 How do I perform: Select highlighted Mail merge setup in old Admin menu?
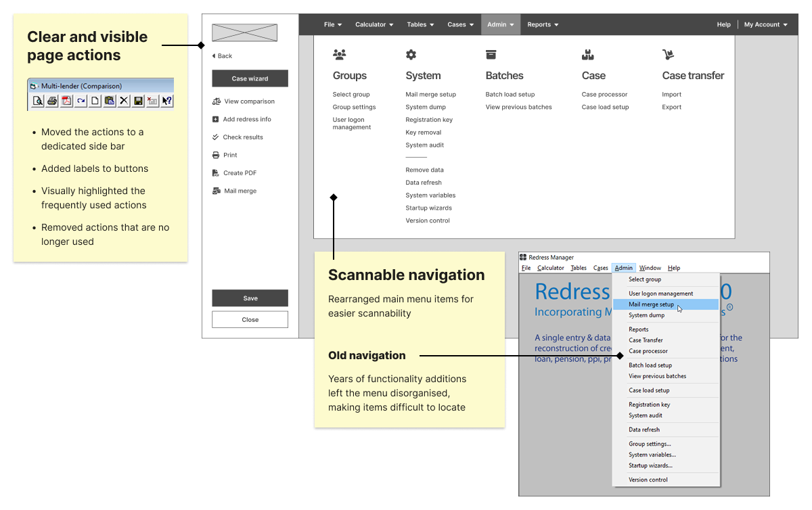point(651,304)
